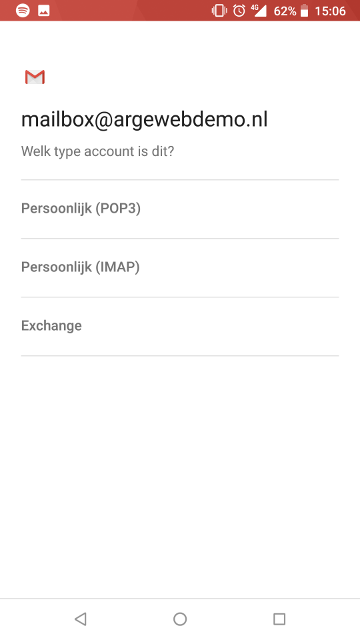Choose Persoonlijk (IMAP) account type
360x640 pixels.
pyautogui.click(x=180, y=268)
